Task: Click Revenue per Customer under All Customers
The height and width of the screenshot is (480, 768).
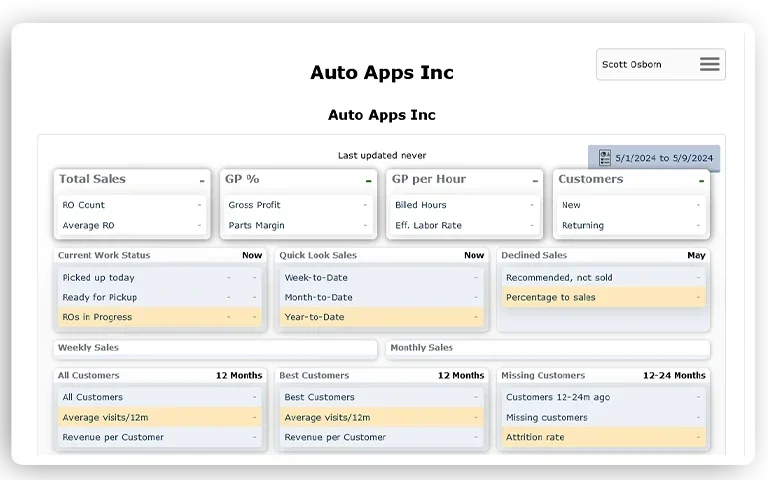Action: click(x=160, y=437)
